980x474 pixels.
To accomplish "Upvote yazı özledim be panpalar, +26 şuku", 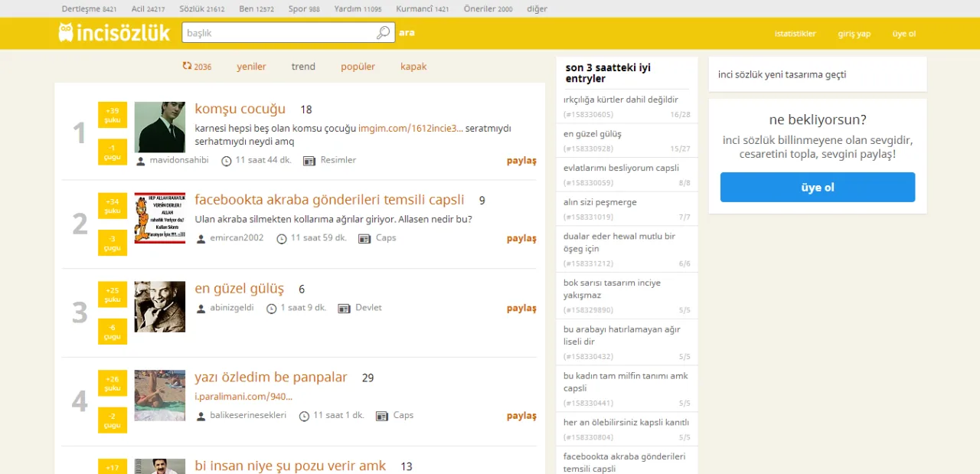I will 113,384.
